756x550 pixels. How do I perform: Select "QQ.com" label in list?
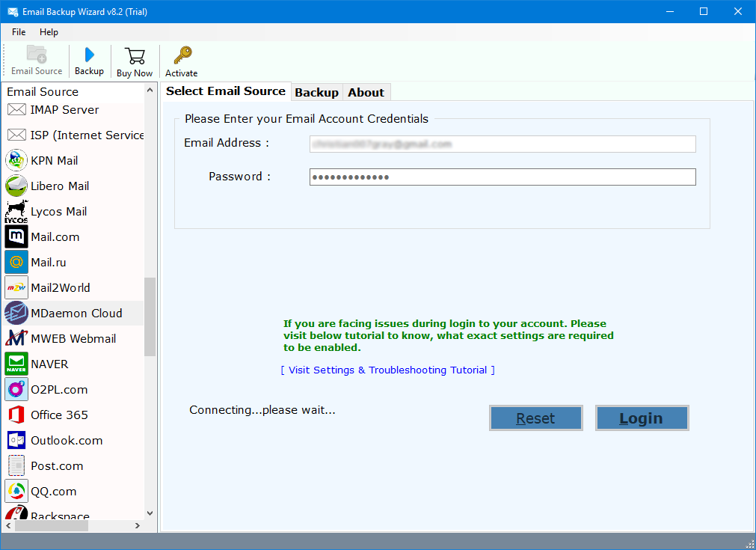tap(54, 491)
